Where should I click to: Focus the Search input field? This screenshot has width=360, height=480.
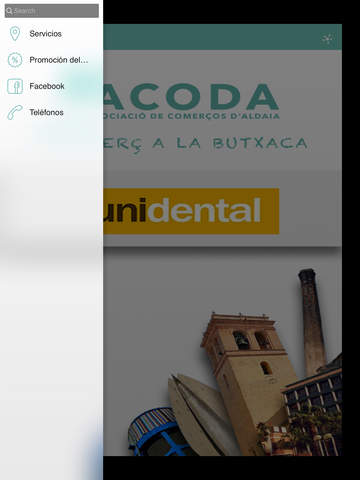[52, 11]
